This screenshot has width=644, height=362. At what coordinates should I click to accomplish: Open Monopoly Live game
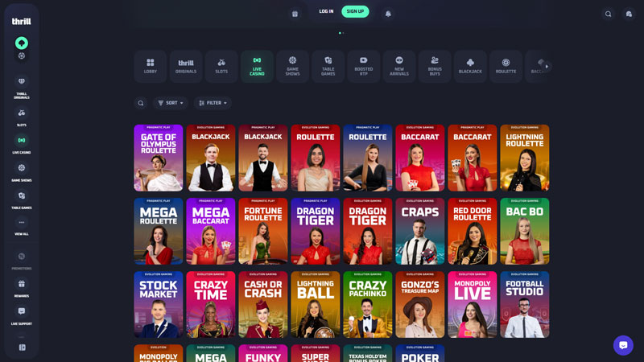(473, 305)
